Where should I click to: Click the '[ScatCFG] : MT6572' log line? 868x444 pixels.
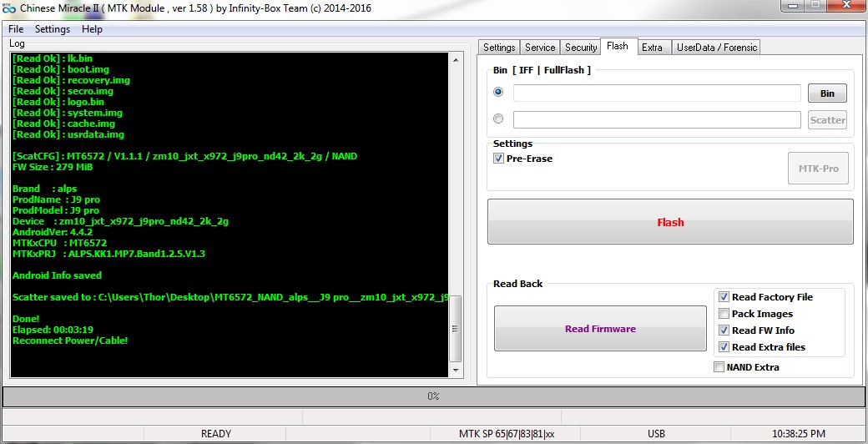click(x=185, y=156)
